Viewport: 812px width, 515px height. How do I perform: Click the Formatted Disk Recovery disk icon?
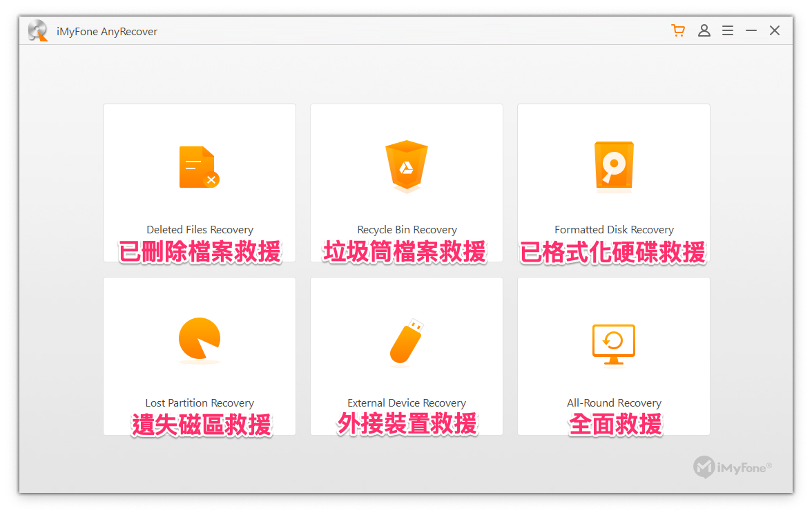click(x=614, y=166)
